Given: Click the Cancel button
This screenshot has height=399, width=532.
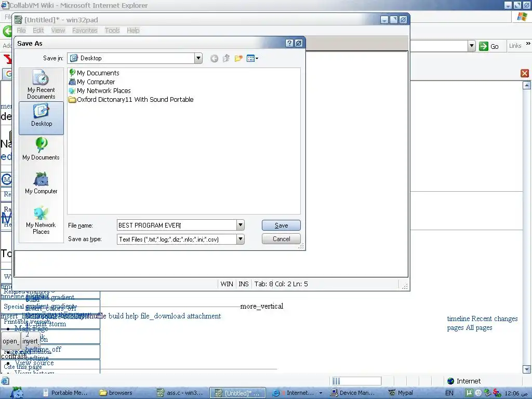Looking at the screenshot, I should [x=281, y=239].
